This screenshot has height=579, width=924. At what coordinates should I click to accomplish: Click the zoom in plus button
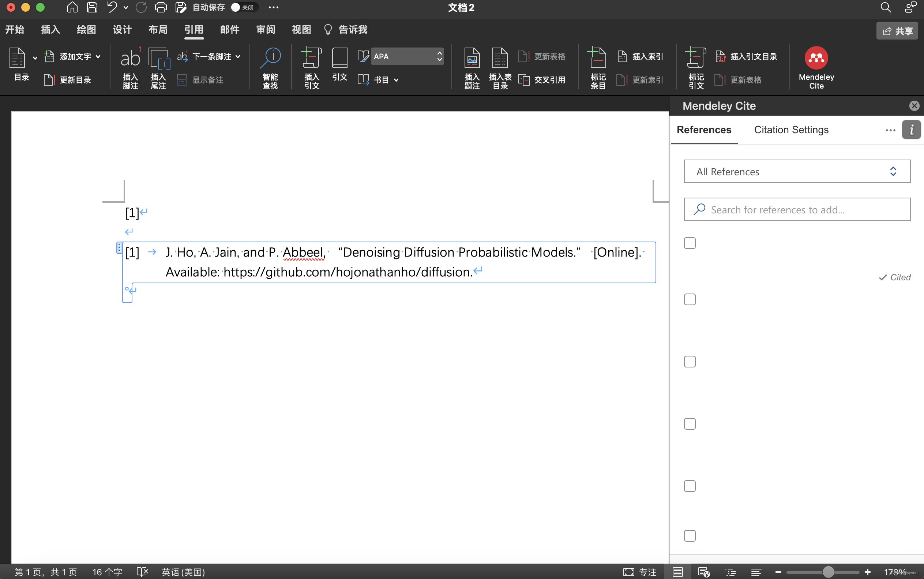point(867,572)
